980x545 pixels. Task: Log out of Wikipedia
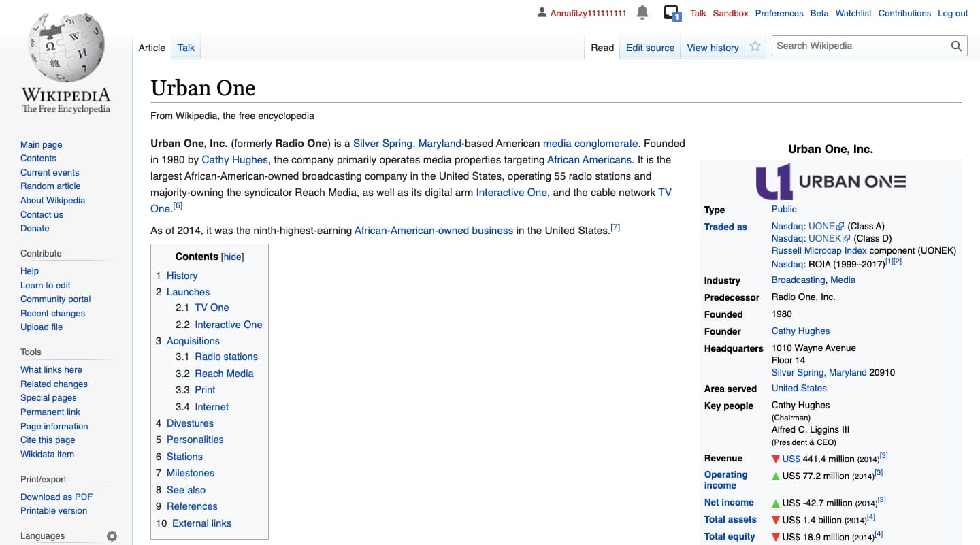[x=953, y=13]
